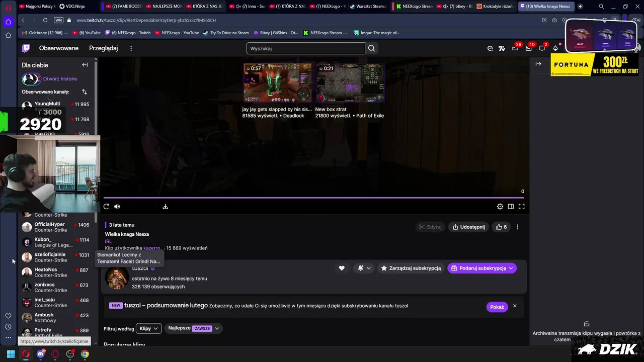Open the Klipy filter dropdown
Viewport: 644px width, 362px height.
pyautogui.click(x=148, y=328)
